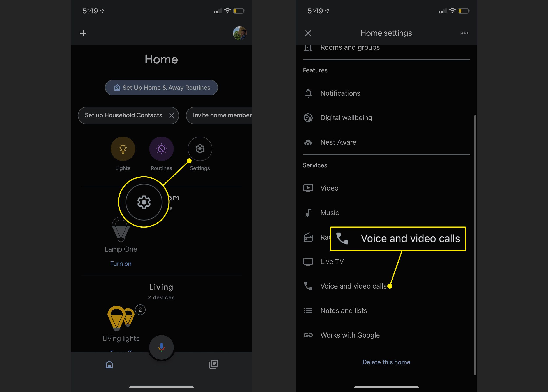Tap the Video service icon
The image size is (548, 392).
(308, 188)
